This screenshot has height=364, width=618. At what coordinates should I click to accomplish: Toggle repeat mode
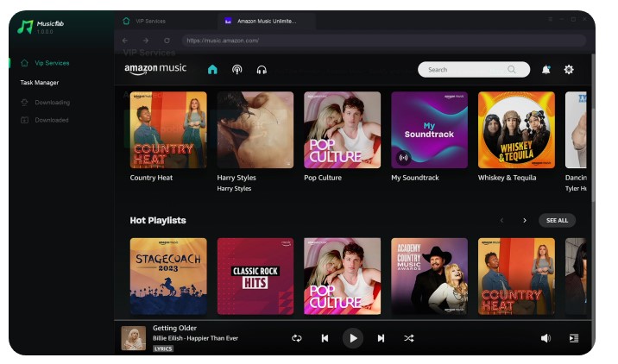coord(296,338)
